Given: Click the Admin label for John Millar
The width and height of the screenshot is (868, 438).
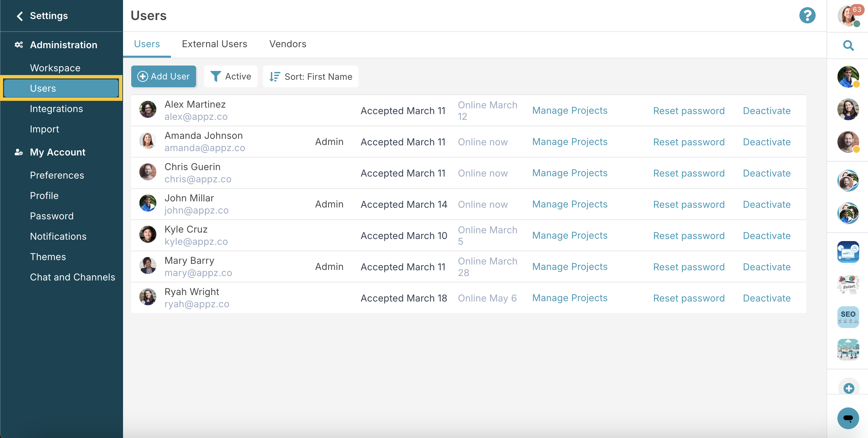Looking at the screenshot, I should click(329, 204).
